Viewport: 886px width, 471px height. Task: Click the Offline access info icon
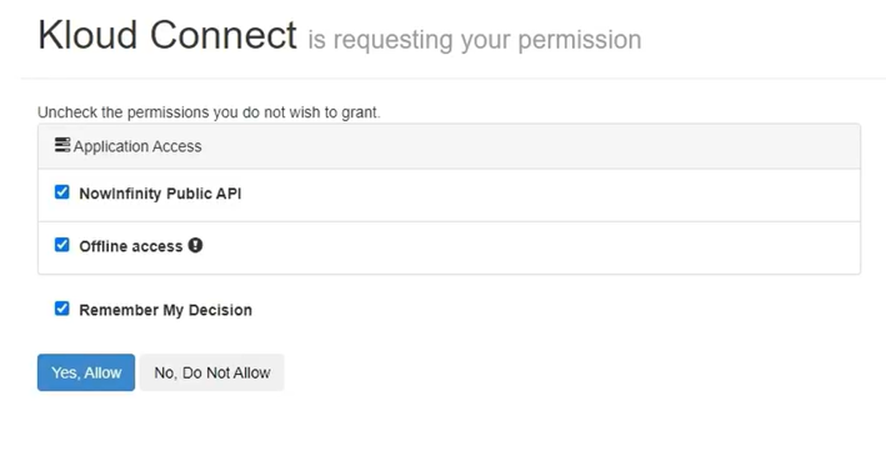pyautogui.click(x=196, y=245)
